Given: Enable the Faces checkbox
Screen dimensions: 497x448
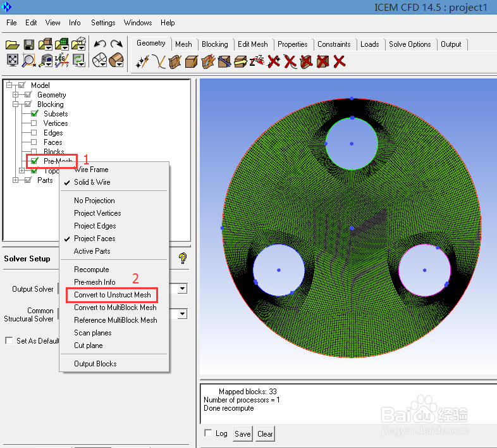Looking at the screenshot, I should click(34, 142).
